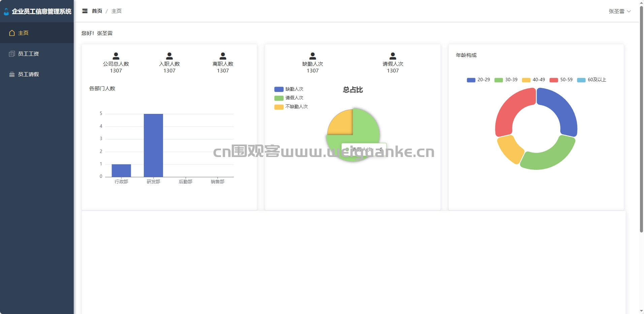644x314 pixels.
Task: Click the 后勤部 axis label
Action: click(x=185, y=182)
